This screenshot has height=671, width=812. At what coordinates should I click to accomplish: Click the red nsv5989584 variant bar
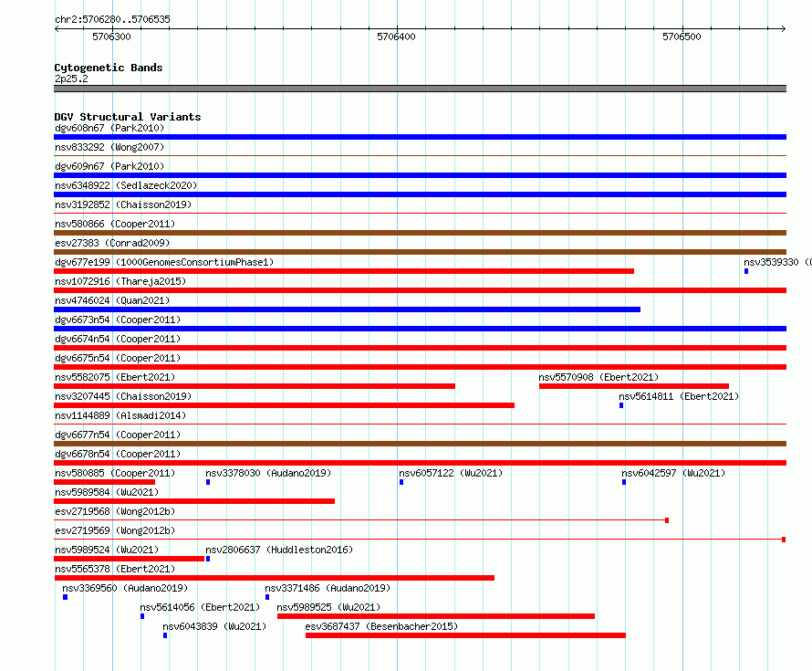click(x=194, y=501)
